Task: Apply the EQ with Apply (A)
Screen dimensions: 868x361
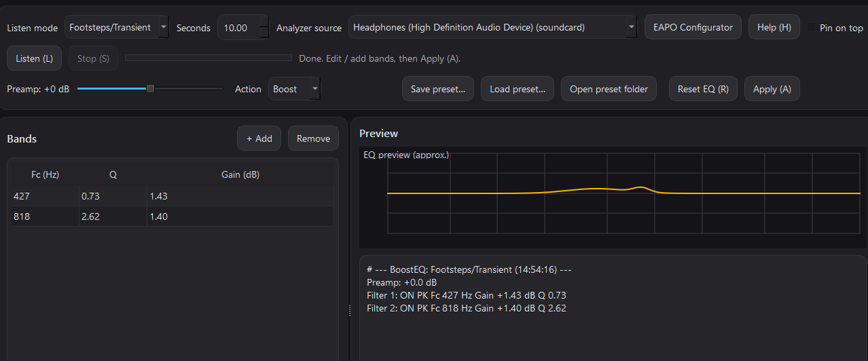Action: click(x=772, y=89)
